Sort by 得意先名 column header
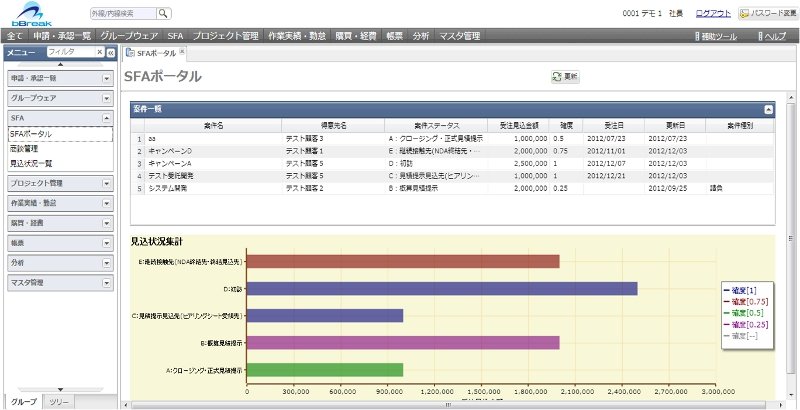 [x=333, y=125]
